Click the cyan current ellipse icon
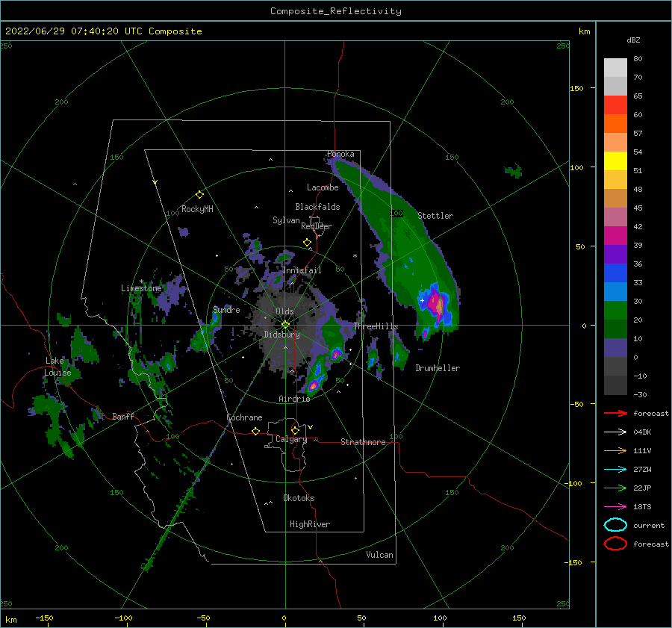This screenshot has height=628, width=672. [615, 525]
